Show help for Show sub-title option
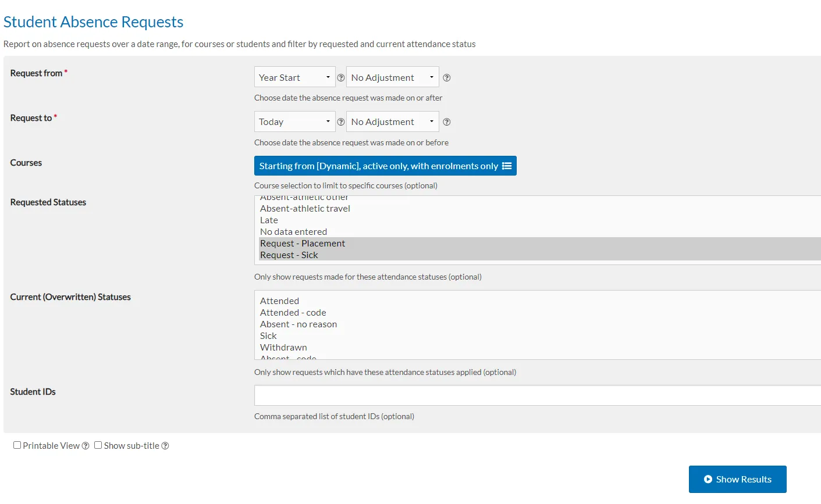 point(165,446)
